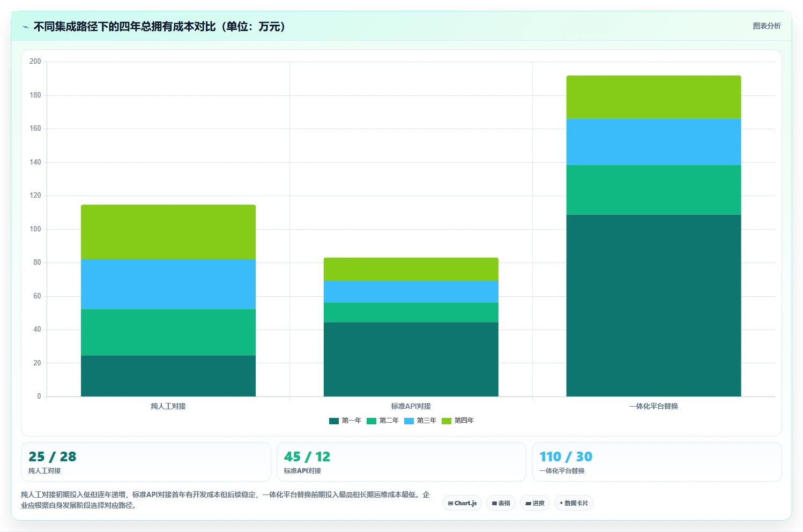Click the lightning icon beside the chart title
Screen dimensions: 803x532
click(x=25, y=27)
